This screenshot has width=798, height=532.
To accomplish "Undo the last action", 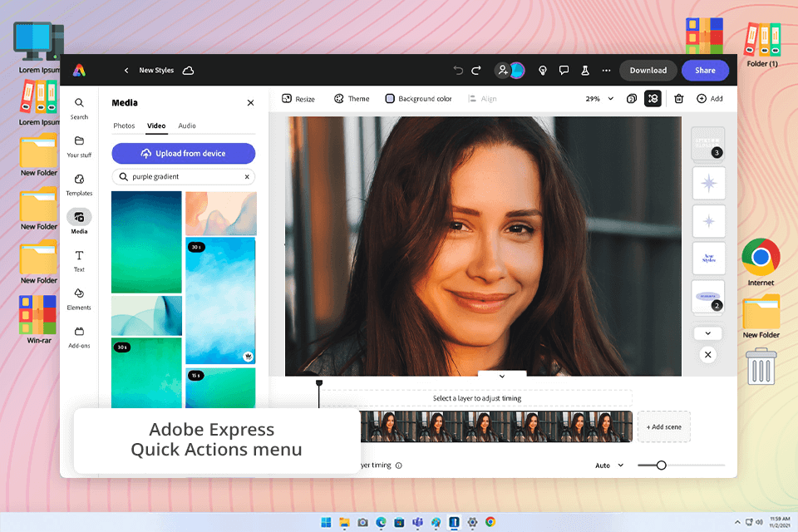I will pyautogui.click(x=458, y=71).
